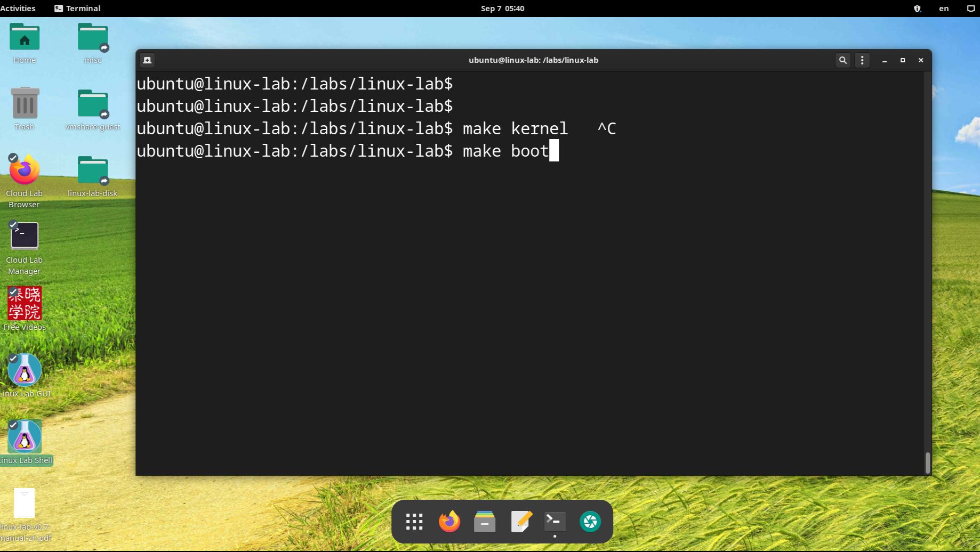Open the 'en' keyboard layout menu

(943, 8)
